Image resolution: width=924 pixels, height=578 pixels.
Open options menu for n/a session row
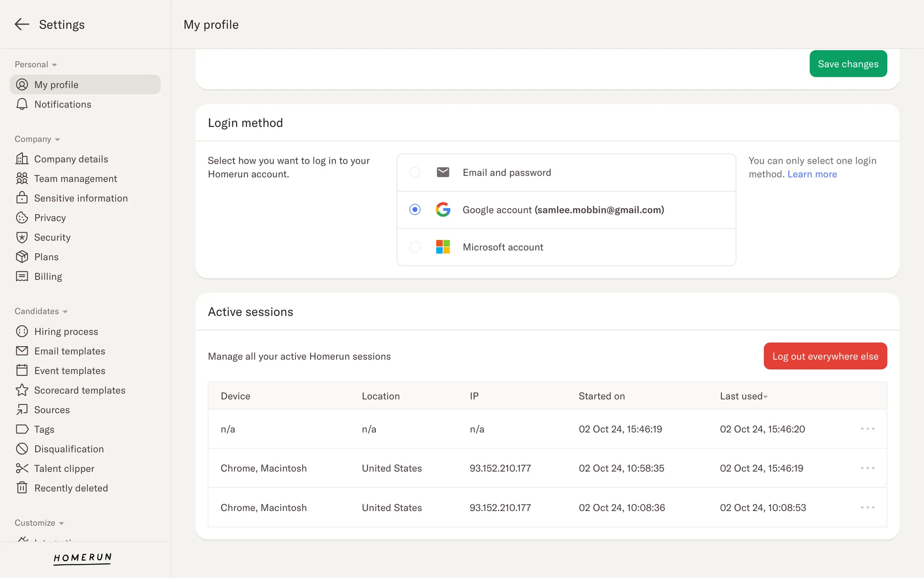click(867, 429)
